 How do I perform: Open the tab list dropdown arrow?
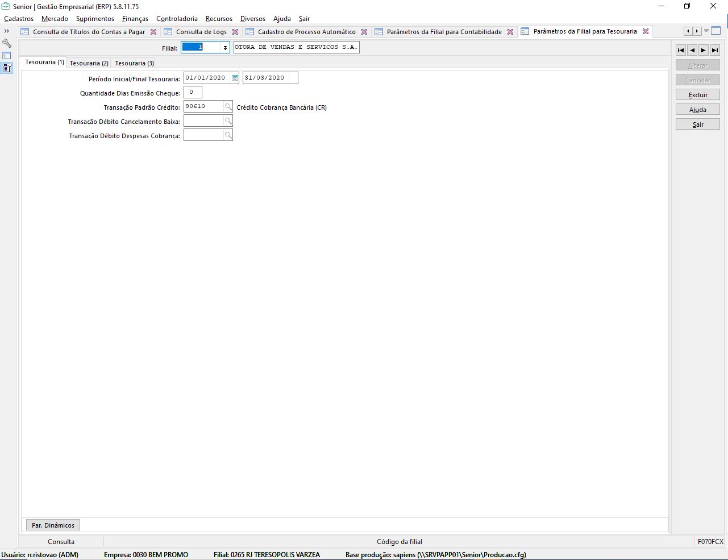click(x=706, y=31)
